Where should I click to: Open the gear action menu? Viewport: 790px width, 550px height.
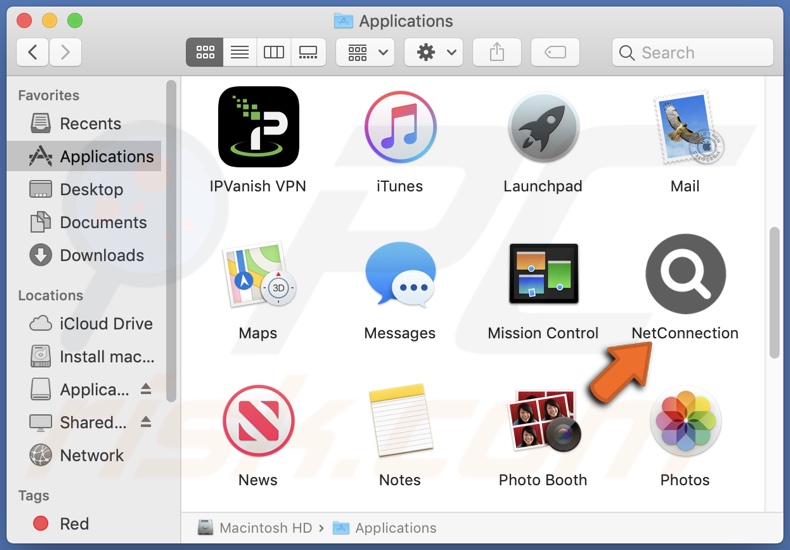pos(433,52)
